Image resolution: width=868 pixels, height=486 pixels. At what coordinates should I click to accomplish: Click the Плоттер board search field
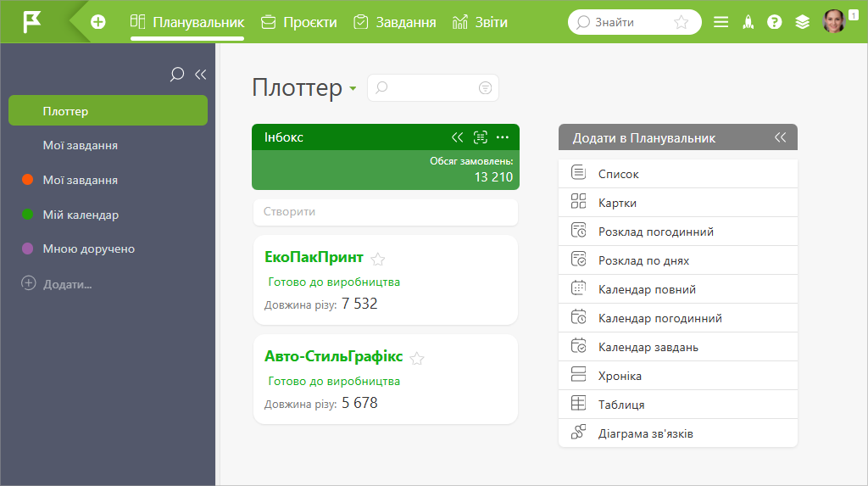click(433, 87)
